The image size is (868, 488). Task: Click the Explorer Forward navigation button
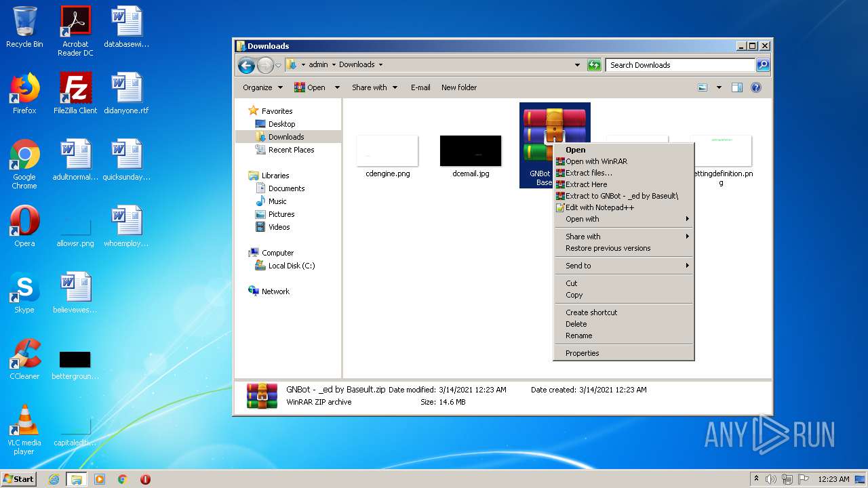[x=265, y=65]
